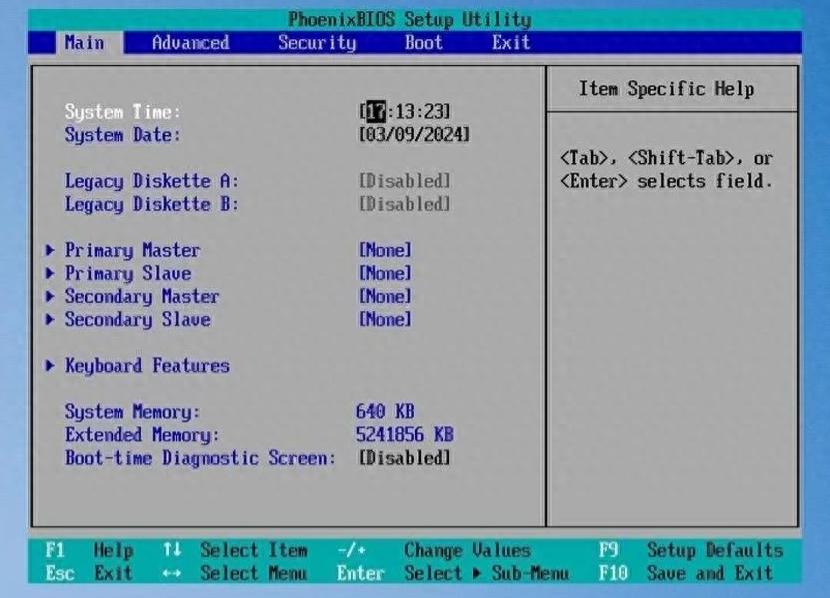Click the None value for Secondary Slave

(385, 319)
